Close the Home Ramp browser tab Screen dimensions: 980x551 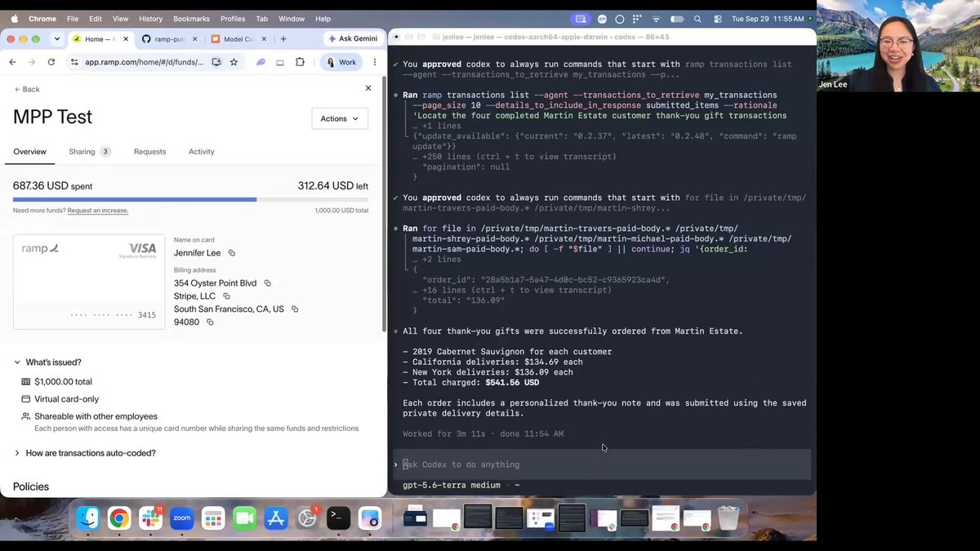click(x=125, y=39)
